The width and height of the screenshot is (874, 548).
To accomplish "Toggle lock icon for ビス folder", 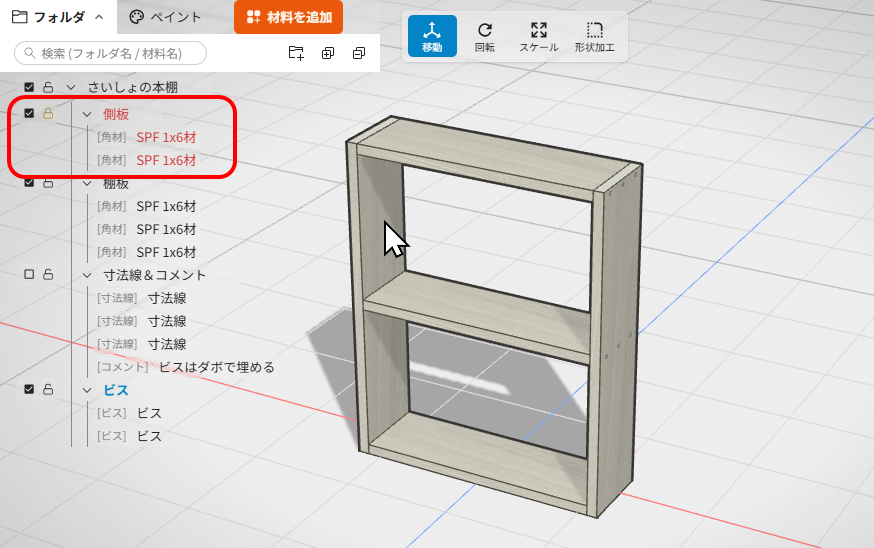I will [x=48, y=389].
